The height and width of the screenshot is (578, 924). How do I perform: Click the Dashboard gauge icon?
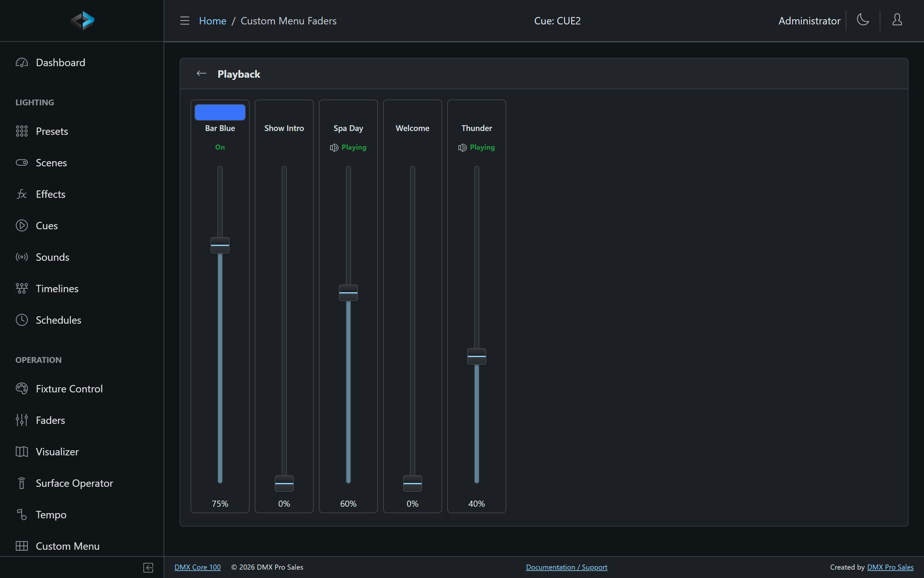pyautogui.click(x=22, y=62)
